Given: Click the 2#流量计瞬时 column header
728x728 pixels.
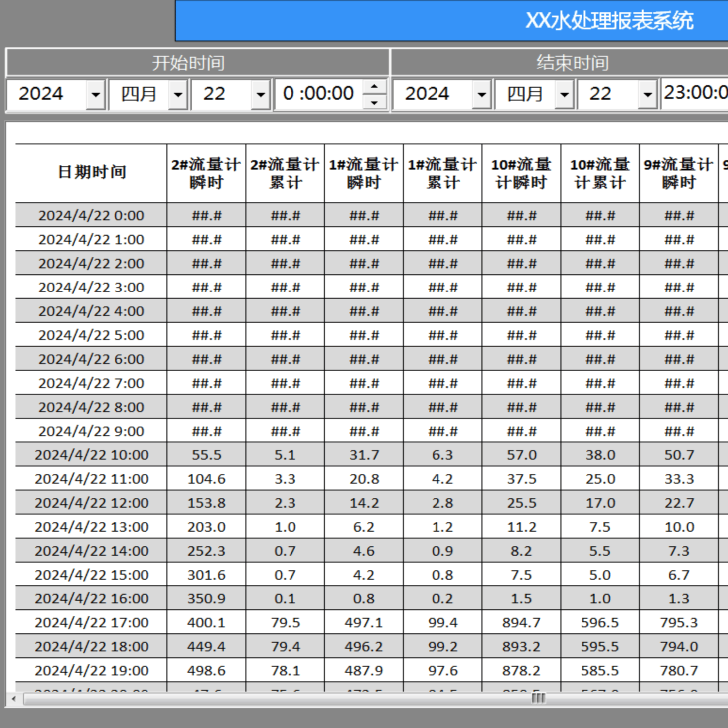Looking at the screenshot, I should pyautogui.click(x=206, y=172).
